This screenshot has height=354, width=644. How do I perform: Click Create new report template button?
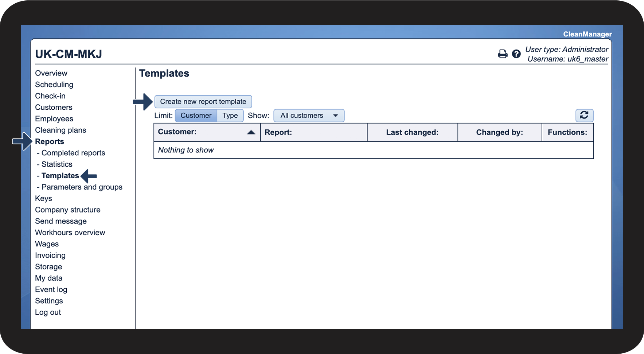pos(203,101)
